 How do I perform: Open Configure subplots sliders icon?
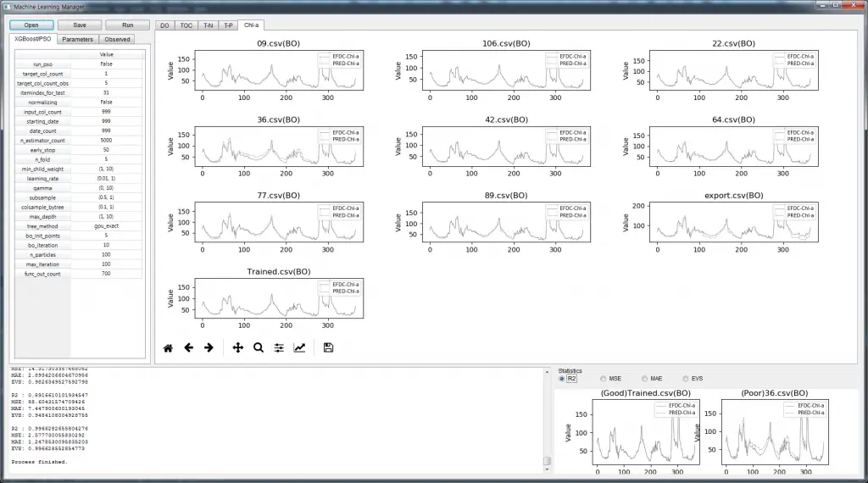(279, 348)
